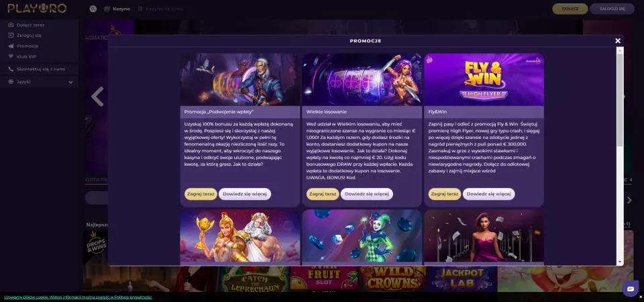Click Zagraj teraz under Fly&Win promotion
This screenshot has height=302, width=644.
click(x=445, y=194)
